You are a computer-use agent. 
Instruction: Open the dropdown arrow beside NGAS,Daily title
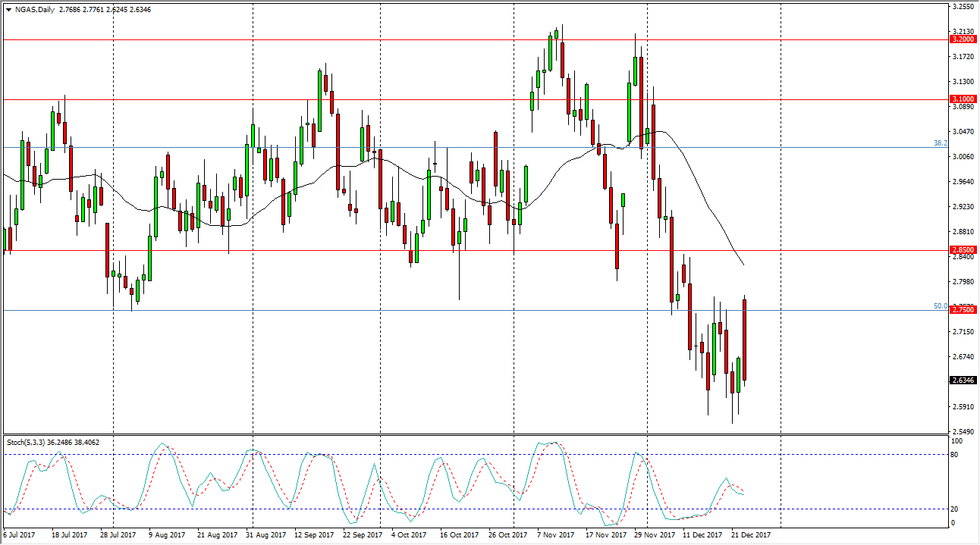8,10
